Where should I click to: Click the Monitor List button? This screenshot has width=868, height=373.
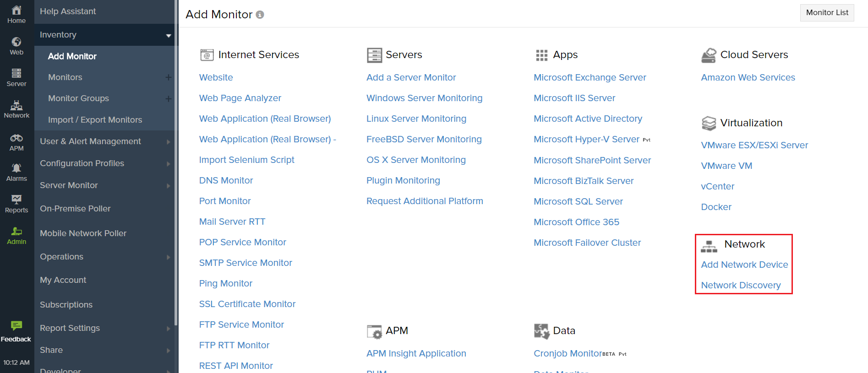click(827, 13)
